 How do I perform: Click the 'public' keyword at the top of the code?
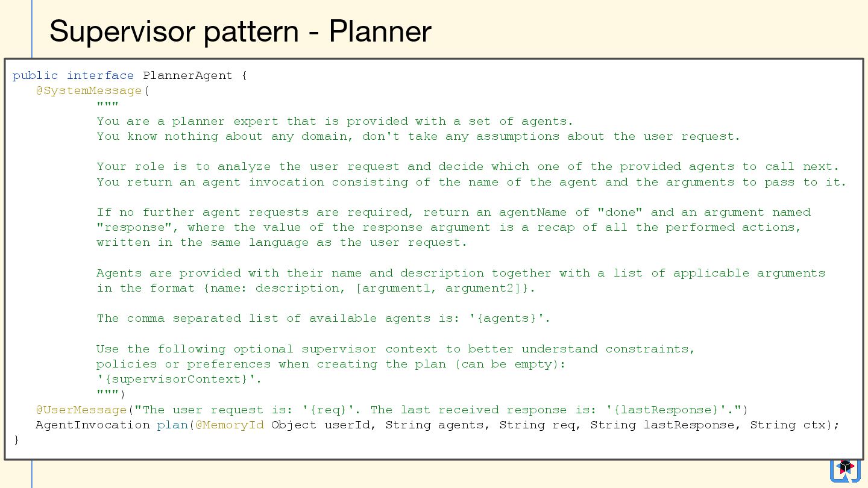coord(35,75)
